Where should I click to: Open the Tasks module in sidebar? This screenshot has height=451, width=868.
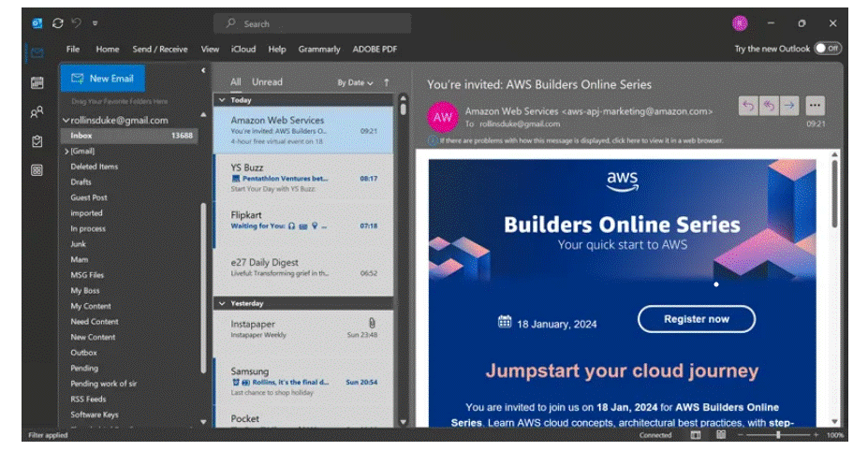(37, 141)
